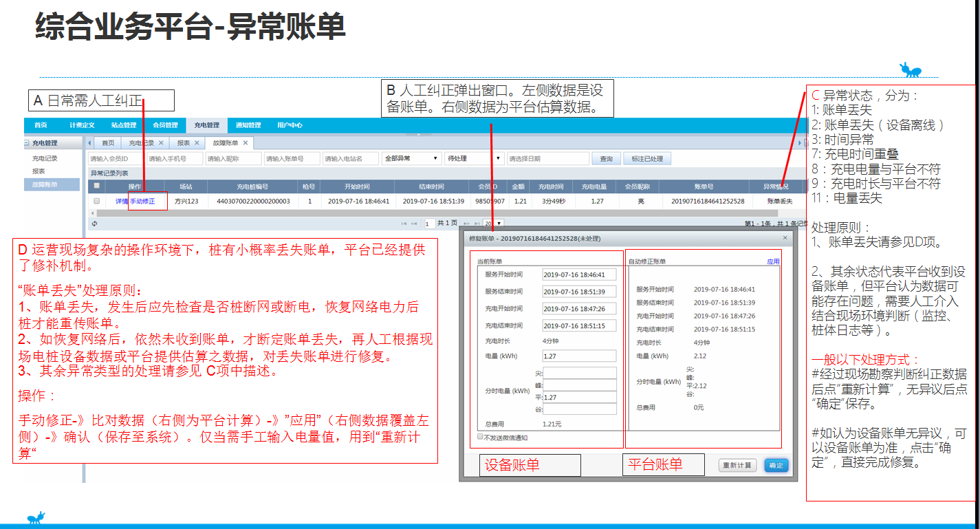Image resolution: width=980 pixels, height=529 pixels.
Task: Close the 报表 tab with its × icon
Action: click(196, 142)
